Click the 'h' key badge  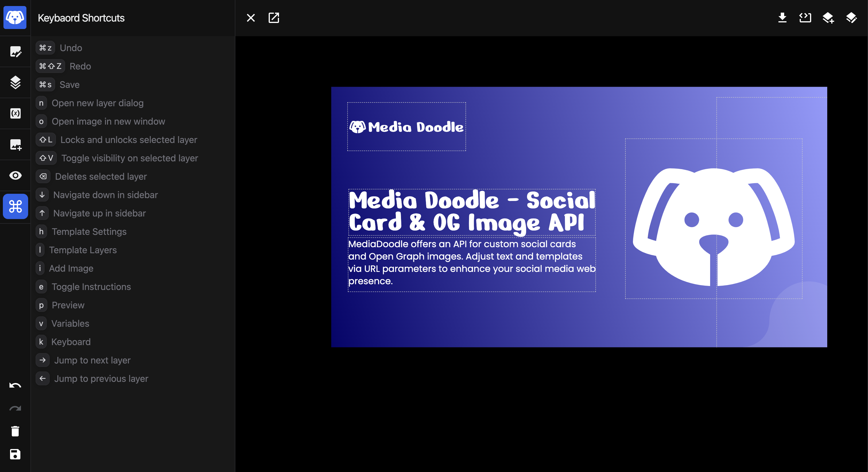[41, 232]
